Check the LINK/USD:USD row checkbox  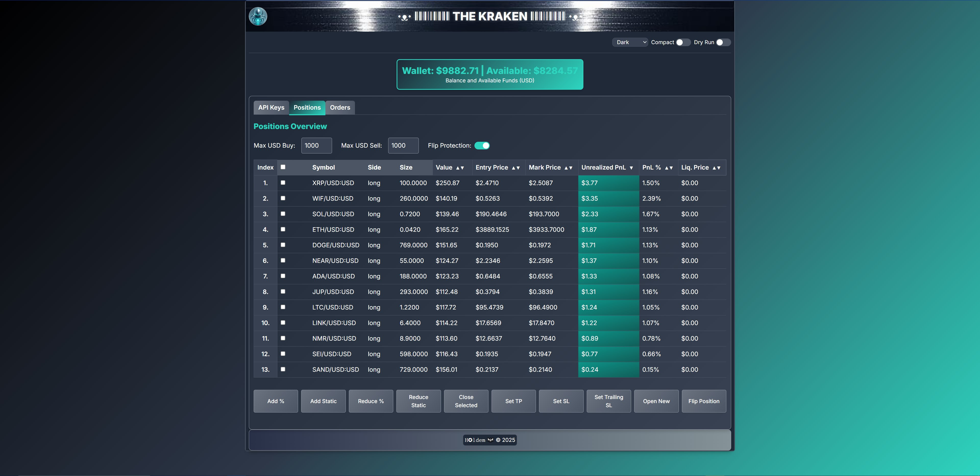(x=283, y=323)
